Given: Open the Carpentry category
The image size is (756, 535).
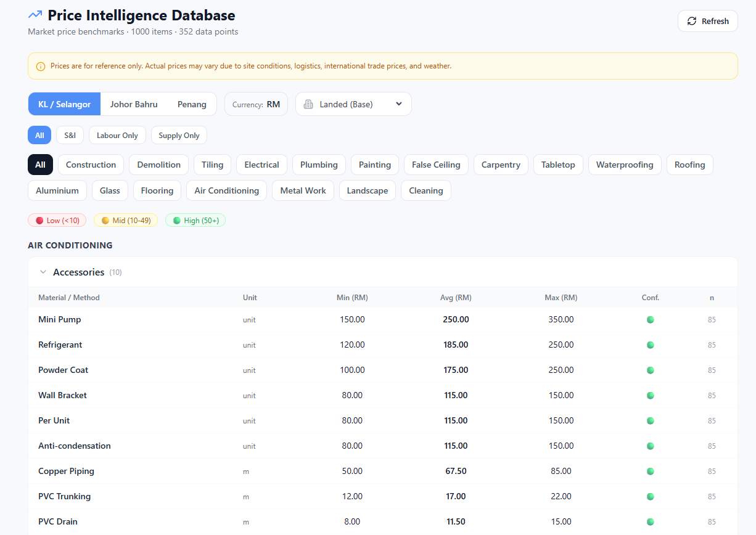Looking at the screenshot, I should (x=501, y=165).
